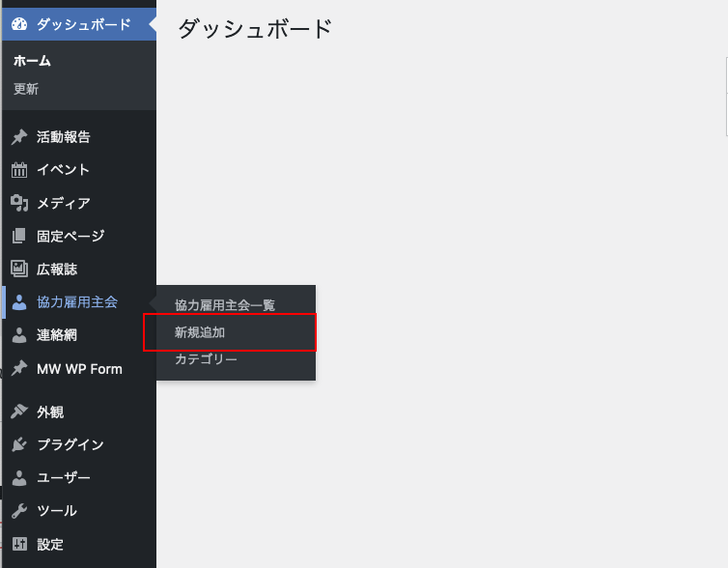Choose 新規追加 in the flyout submenu
Image resolution: width=728 pixels, height=568 pixels.
tap(200, 332)
